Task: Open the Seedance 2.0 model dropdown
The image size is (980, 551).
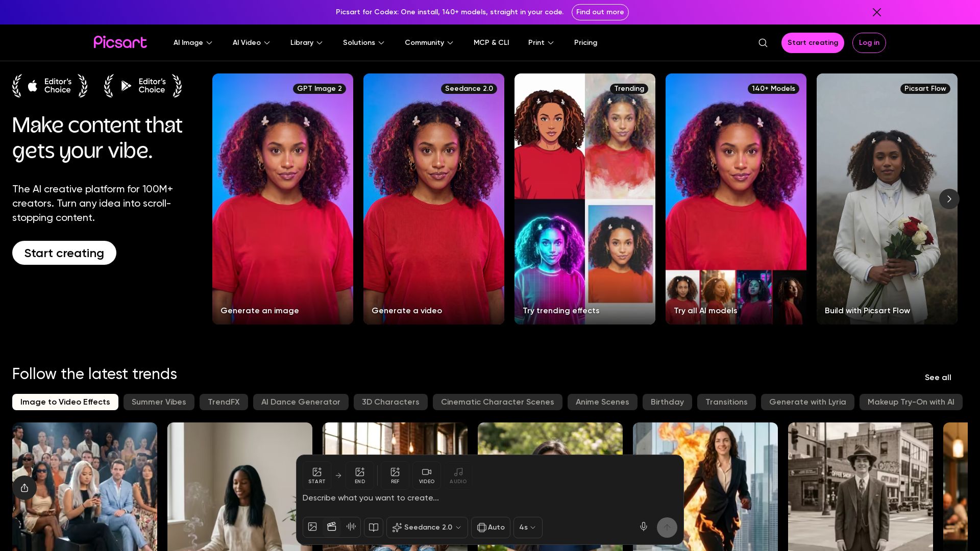Action: click(x=427, y=528)
